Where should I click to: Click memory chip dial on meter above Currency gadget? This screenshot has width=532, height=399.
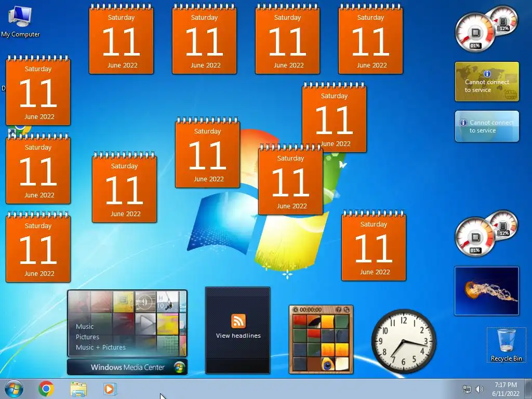point(504,21)
